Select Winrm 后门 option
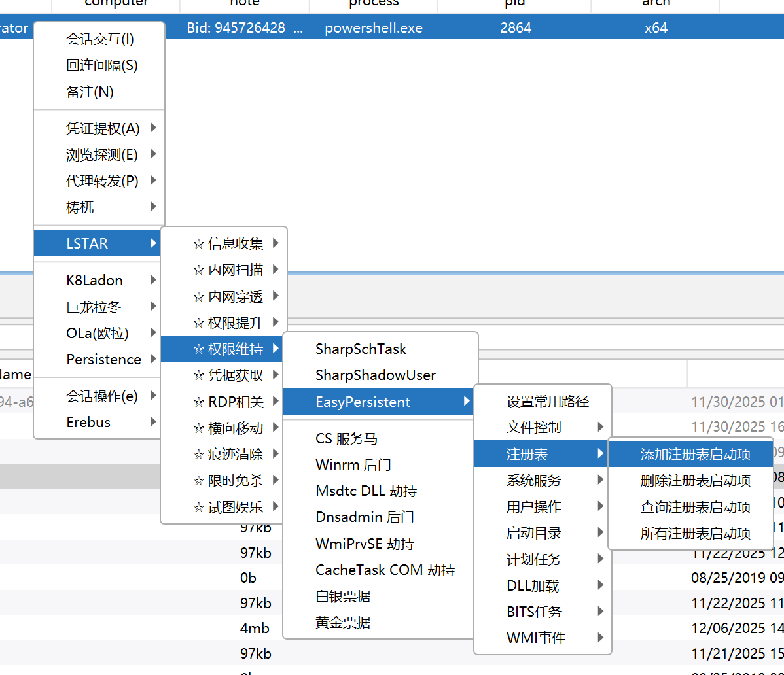Viewport: 784px width, 675px height. pyautogui.click(x=378, y=464)
